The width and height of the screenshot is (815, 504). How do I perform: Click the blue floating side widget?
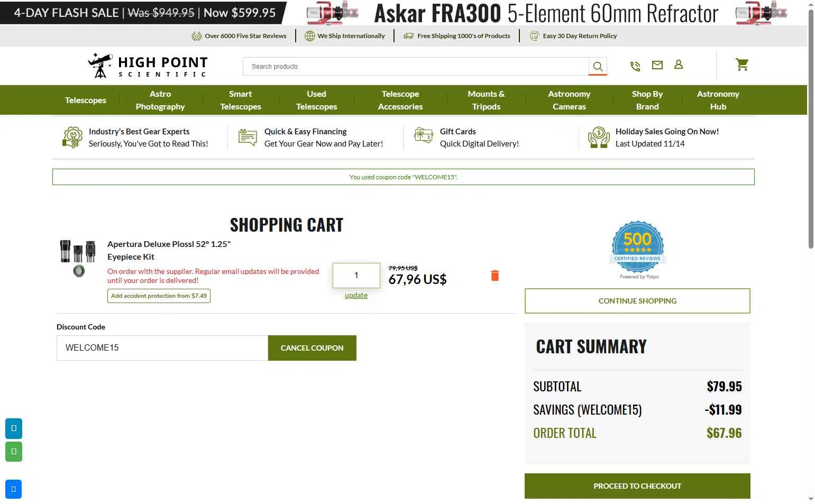click(14, 489)
